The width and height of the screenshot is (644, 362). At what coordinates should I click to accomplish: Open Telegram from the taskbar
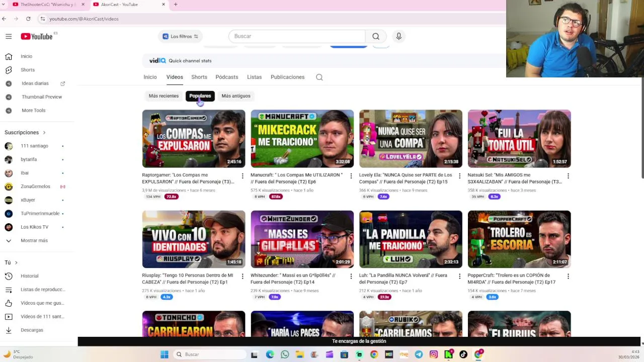[419, 354]
